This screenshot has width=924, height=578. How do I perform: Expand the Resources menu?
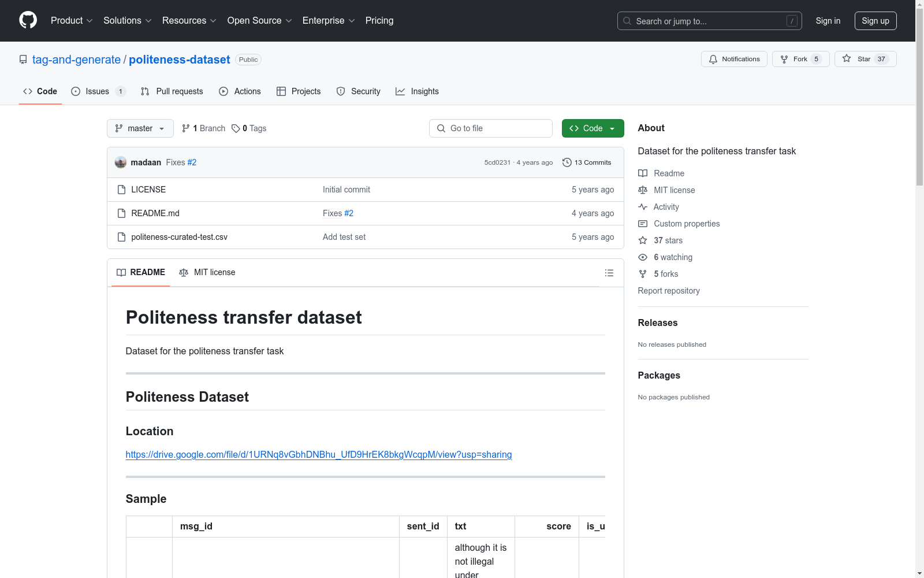(189, 21)
